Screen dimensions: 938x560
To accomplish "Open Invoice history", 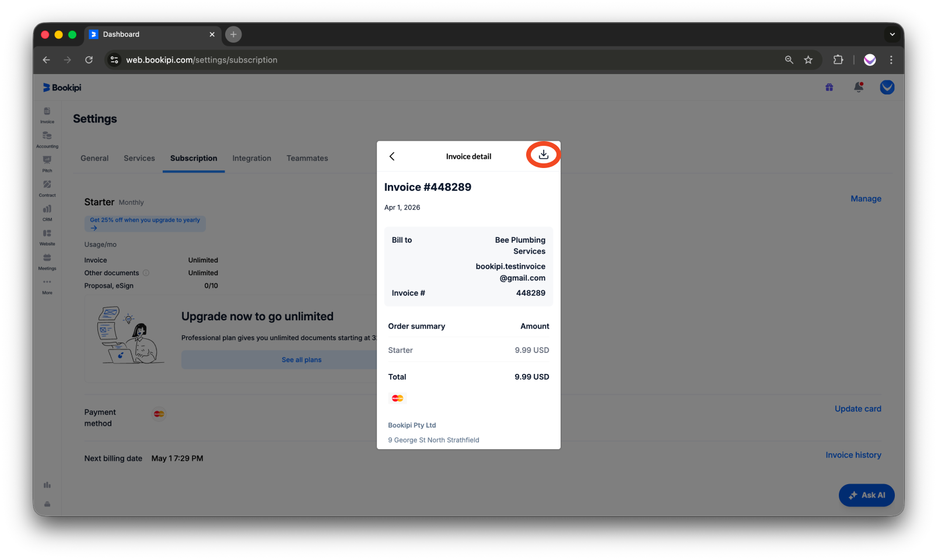I will click(853, 455).
